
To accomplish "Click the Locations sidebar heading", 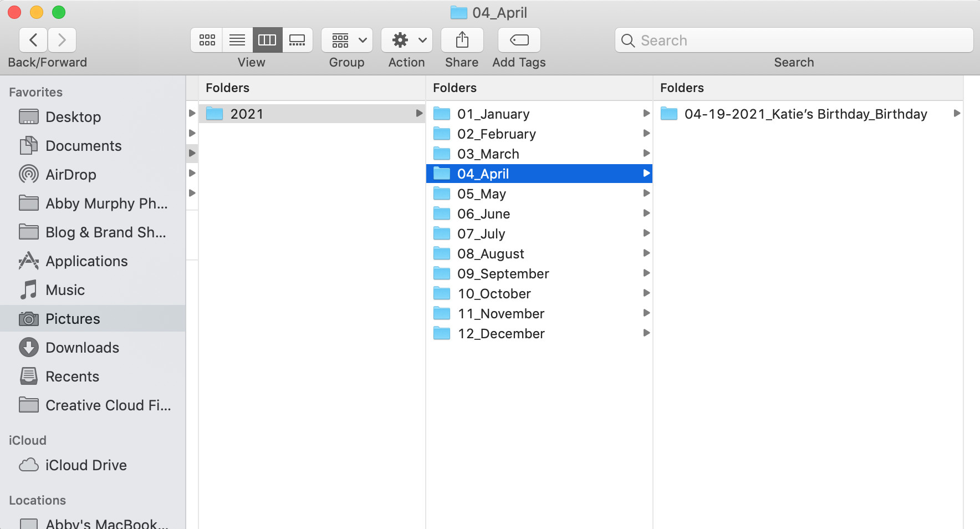I will (37, 500).
